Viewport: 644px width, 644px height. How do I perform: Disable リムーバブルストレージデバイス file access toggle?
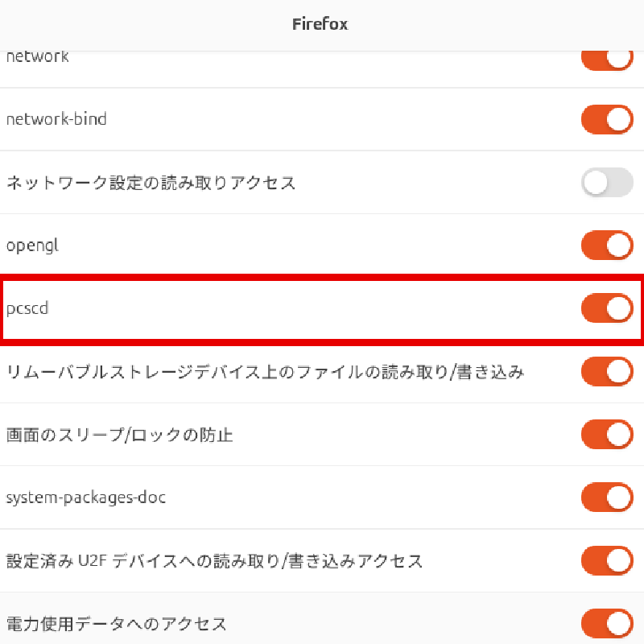607,372
